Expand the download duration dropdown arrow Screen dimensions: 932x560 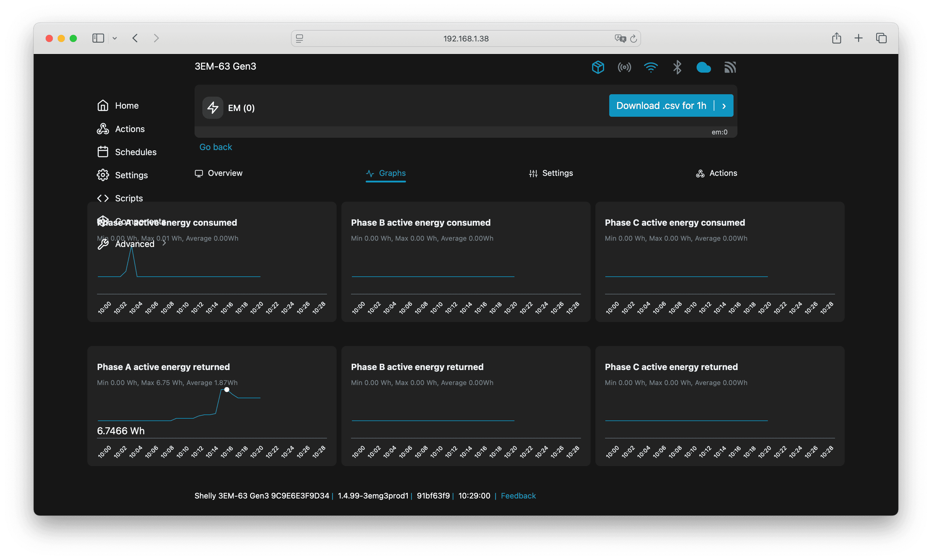click(724, 106)
